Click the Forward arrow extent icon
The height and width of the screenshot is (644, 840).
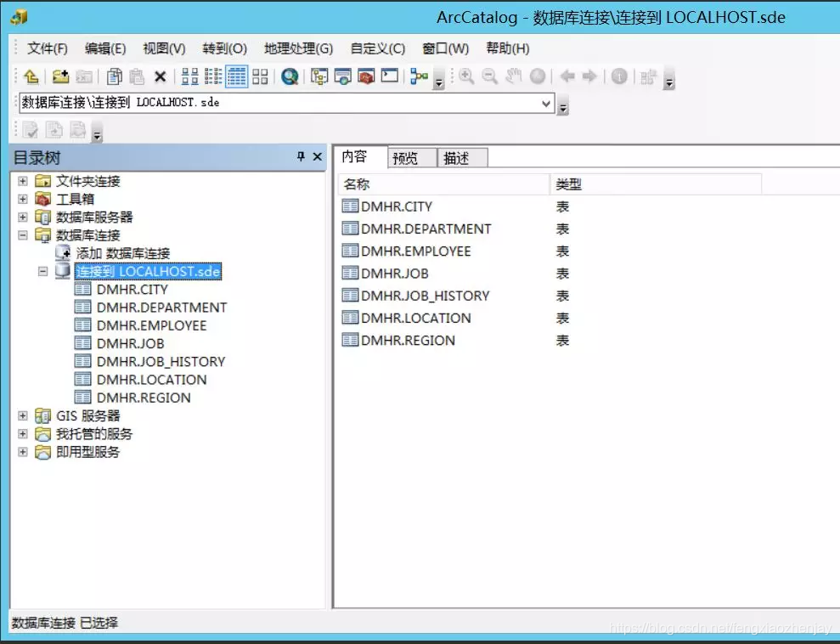tap(589, 76)
